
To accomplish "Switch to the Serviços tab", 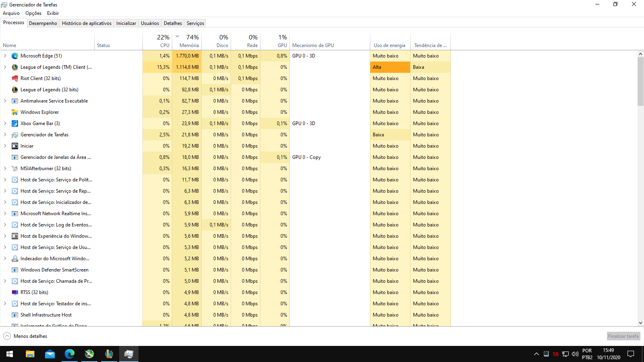I will pyautogui.click(x=195, y=23).
